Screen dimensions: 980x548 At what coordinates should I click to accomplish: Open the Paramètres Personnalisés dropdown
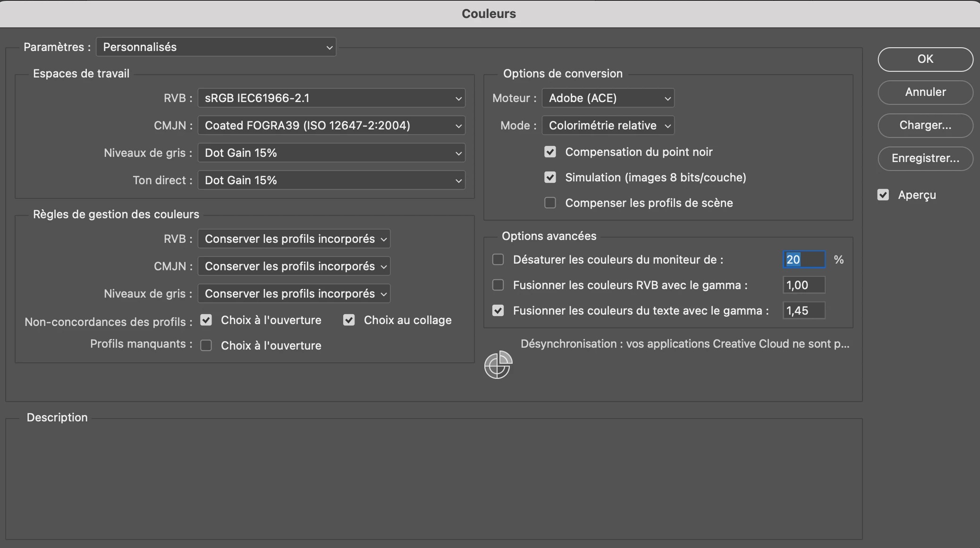[x=216, y=47]
